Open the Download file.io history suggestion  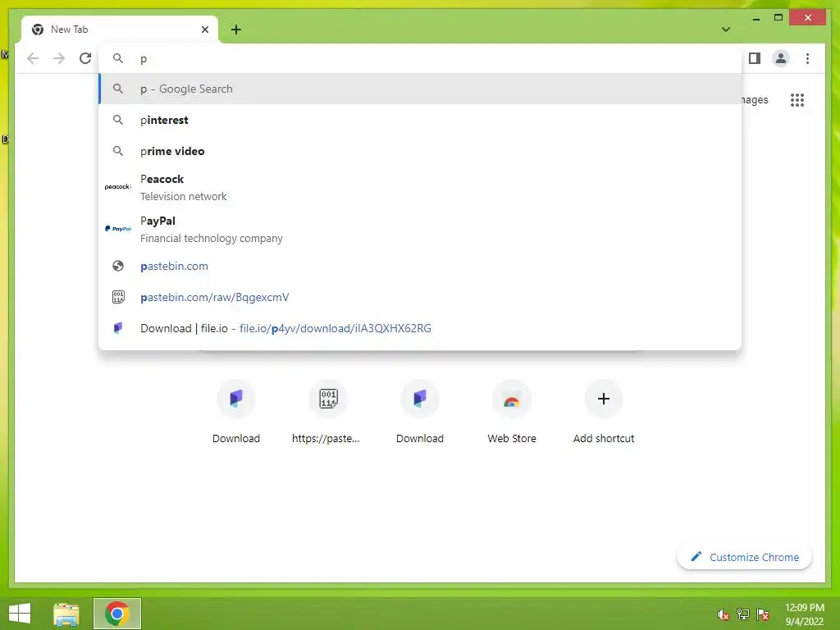pyautogui.click(x=420, y=328)
